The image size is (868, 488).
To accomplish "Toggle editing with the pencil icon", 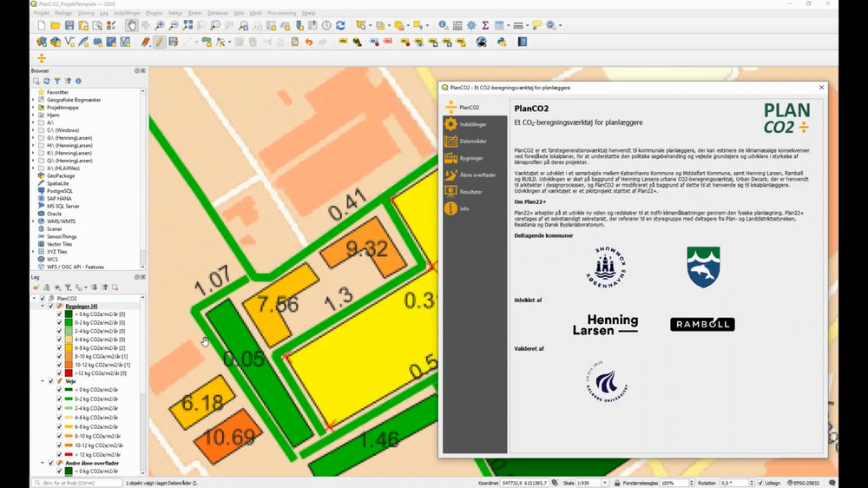I will pyautogui.click(x=160, y=42).
